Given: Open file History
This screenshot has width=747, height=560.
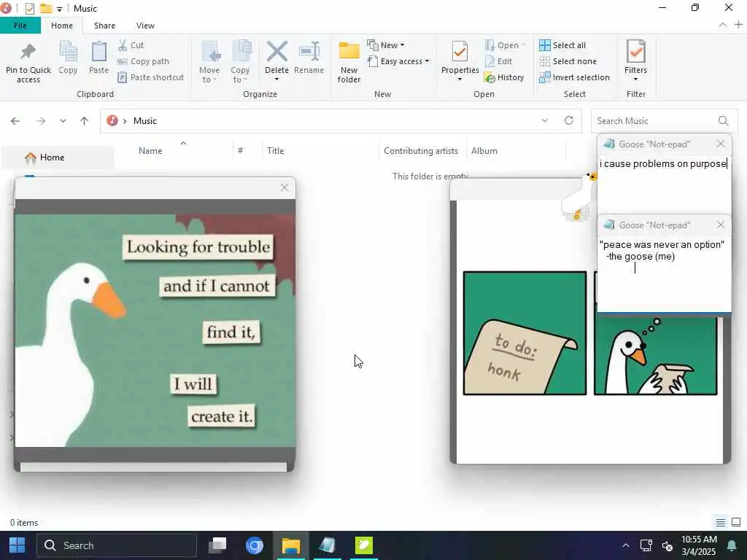Looking at the screenshot, I should [504, 77].
